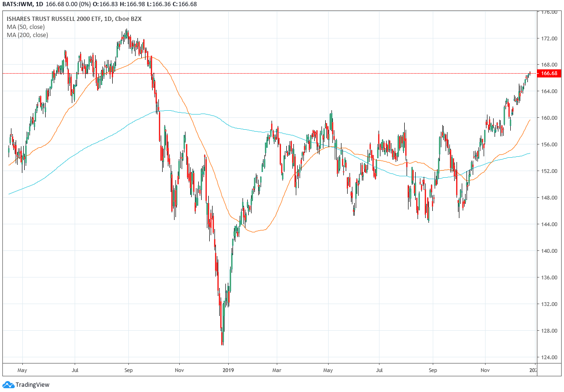Click the Sep 2018 time axis label
This screenshot has width=564, height=392.
point(128,370)
